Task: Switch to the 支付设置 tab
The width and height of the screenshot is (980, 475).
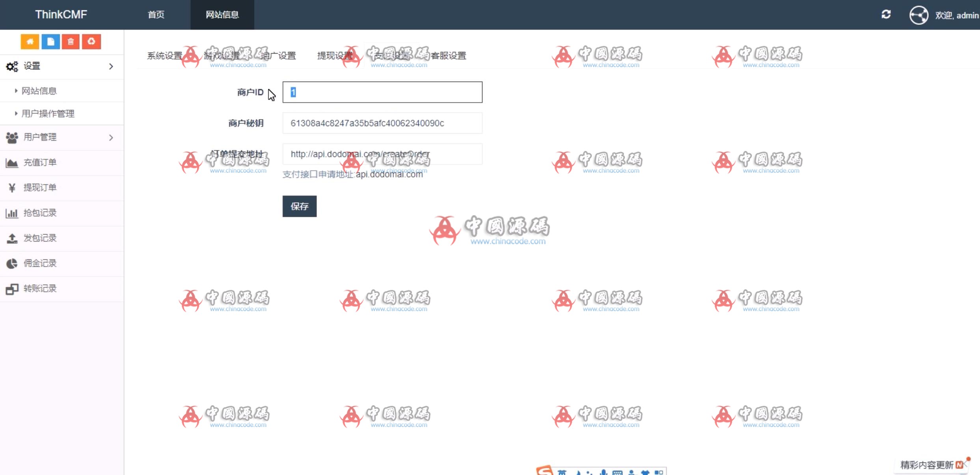Action: pos(391,56)
